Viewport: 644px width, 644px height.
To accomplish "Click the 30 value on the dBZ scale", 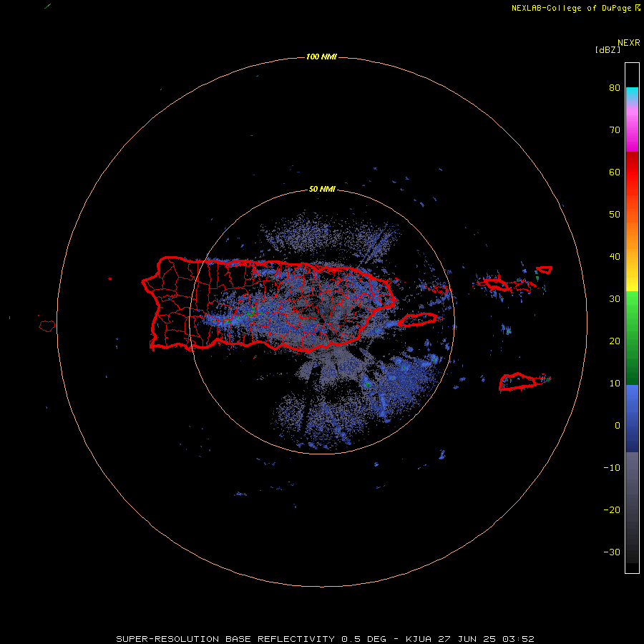I will (x=615, y=299).
